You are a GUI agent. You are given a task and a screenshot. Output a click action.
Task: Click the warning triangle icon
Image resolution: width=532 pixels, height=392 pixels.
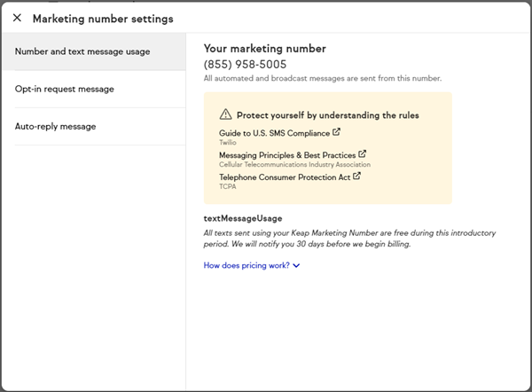point(225,114)
